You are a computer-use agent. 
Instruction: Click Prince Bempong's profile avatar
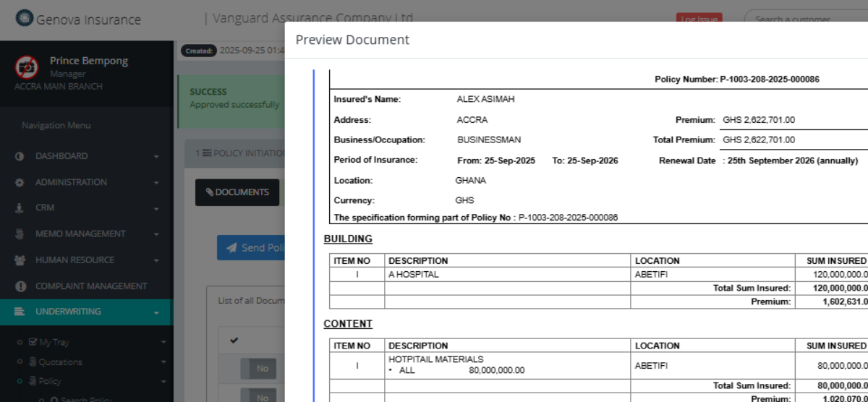[x=27, y=67]
